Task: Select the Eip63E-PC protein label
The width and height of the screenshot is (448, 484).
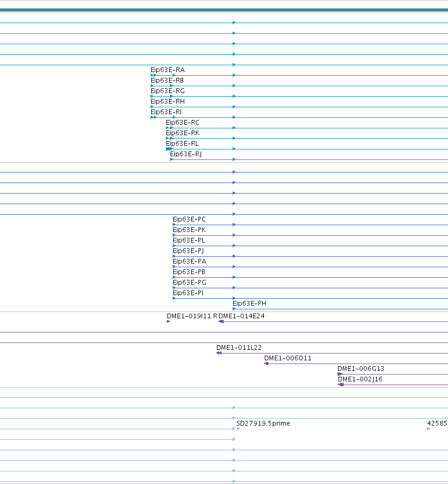Action: tap(189, 219)
